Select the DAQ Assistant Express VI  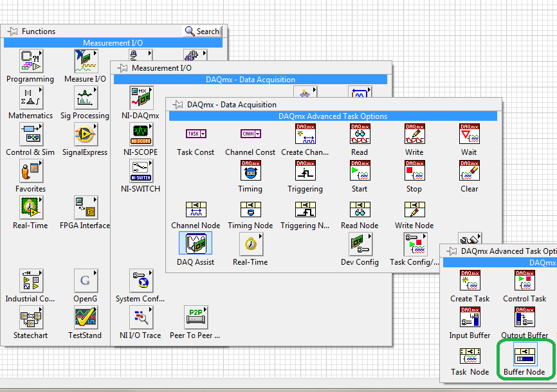pyautogui.click(x=196, y=243)
